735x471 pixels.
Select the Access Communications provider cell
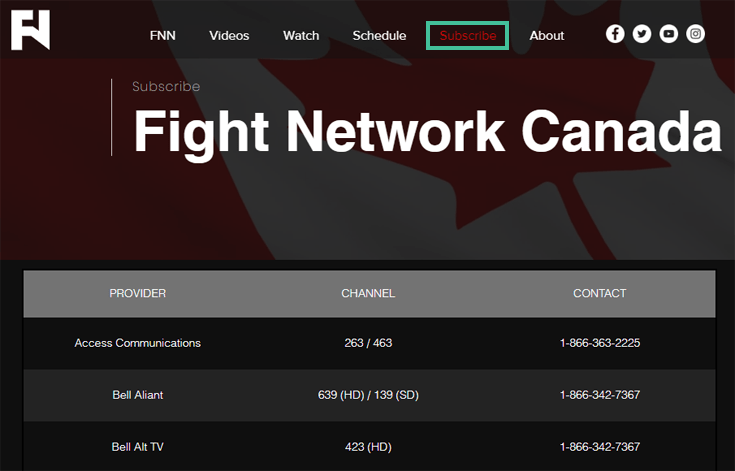137,343
